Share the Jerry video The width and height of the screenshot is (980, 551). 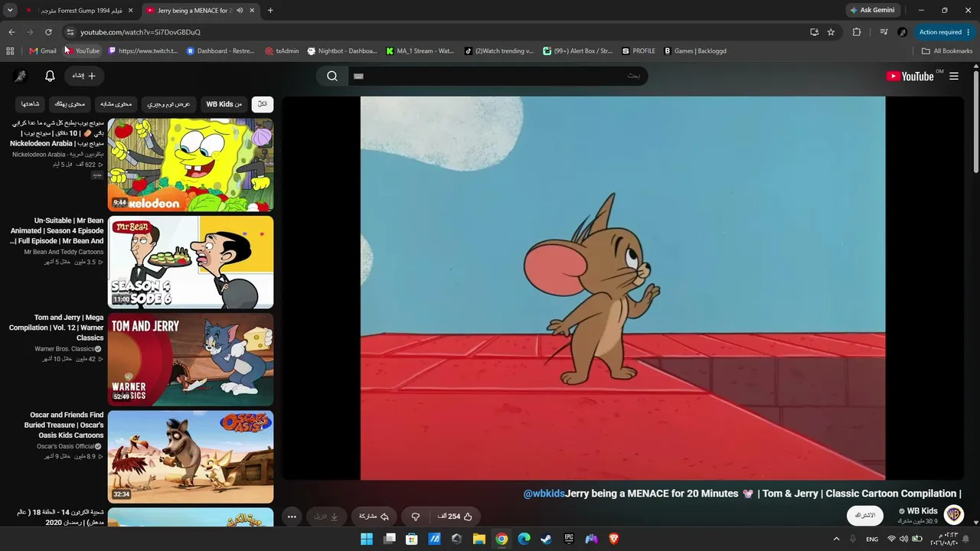374,517
